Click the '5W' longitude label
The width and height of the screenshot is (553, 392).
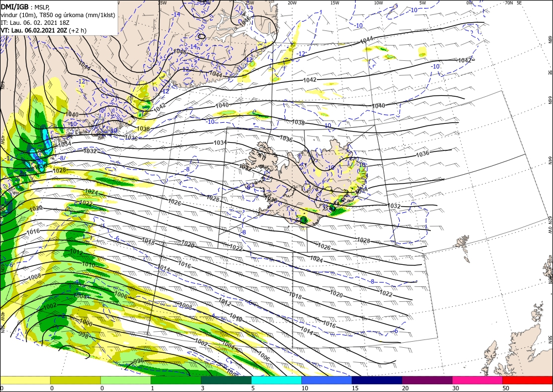click(422, 3)
